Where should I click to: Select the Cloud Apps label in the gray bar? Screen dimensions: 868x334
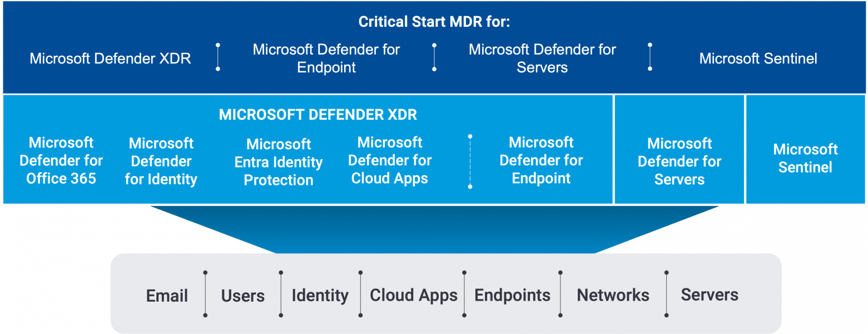click(x=414, y=296)
